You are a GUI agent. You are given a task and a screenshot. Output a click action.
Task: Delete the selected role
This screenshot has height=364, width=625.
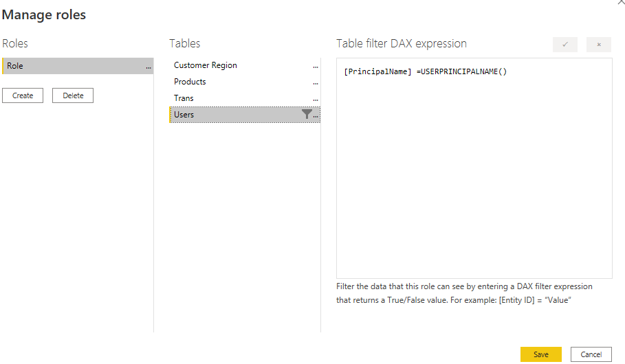click(x=73, y=95)
